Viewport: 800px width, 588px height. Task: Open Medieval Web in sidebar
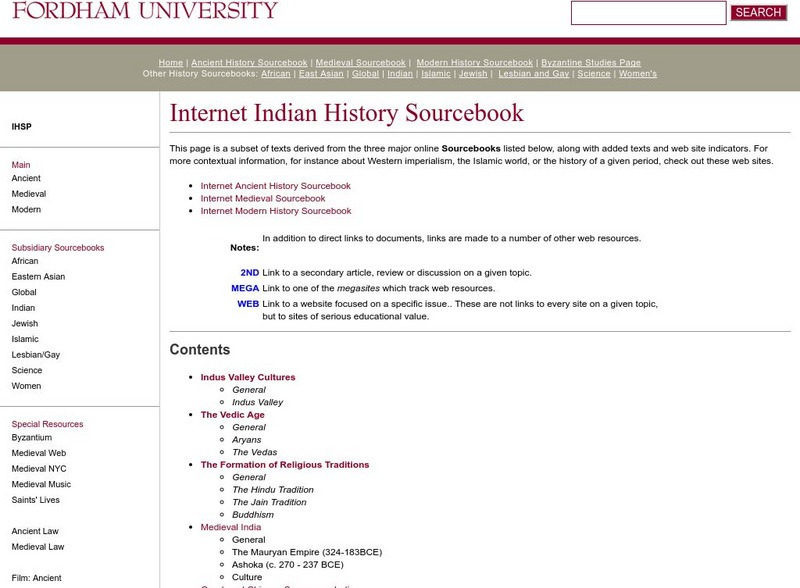tap(39, 453)
